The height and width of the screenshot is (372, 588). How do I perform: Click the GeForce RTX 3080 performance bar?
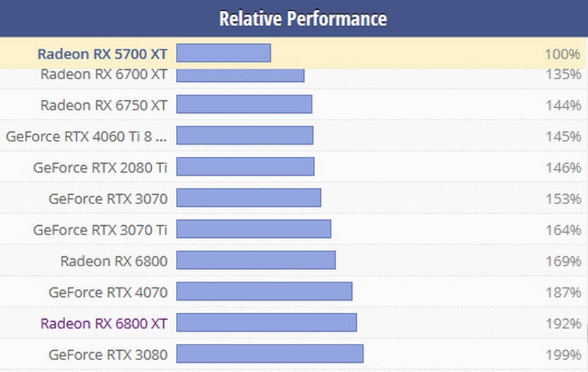[x=269, y=354]
